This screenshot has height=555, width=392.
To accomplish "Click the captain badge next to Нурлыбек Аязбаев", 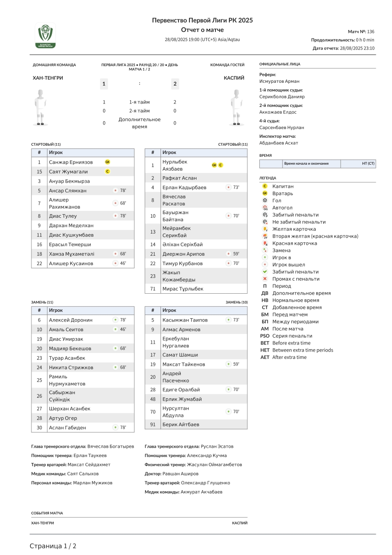I will click(220, 165).
